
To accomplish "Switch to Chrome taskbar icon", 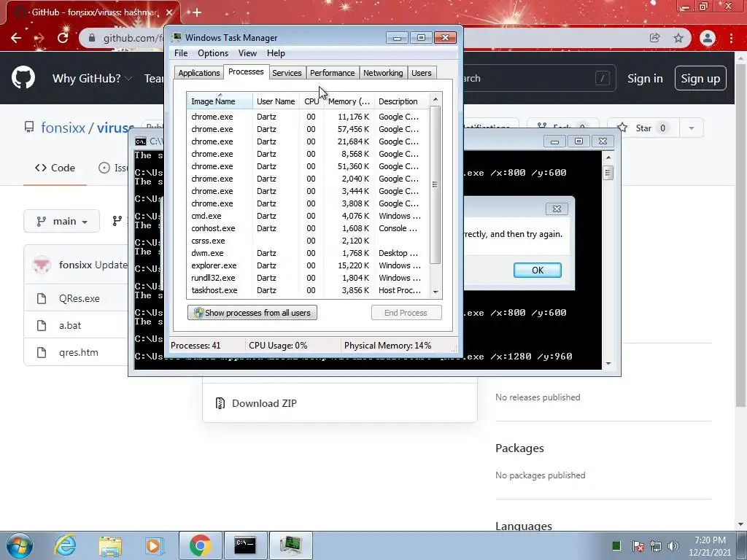I will 200,545.
